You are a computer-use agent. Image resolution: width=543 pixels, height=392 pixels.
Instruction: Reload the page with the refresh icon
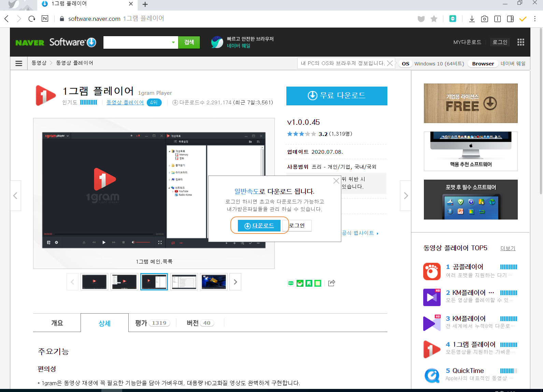(x=32, y=19)
